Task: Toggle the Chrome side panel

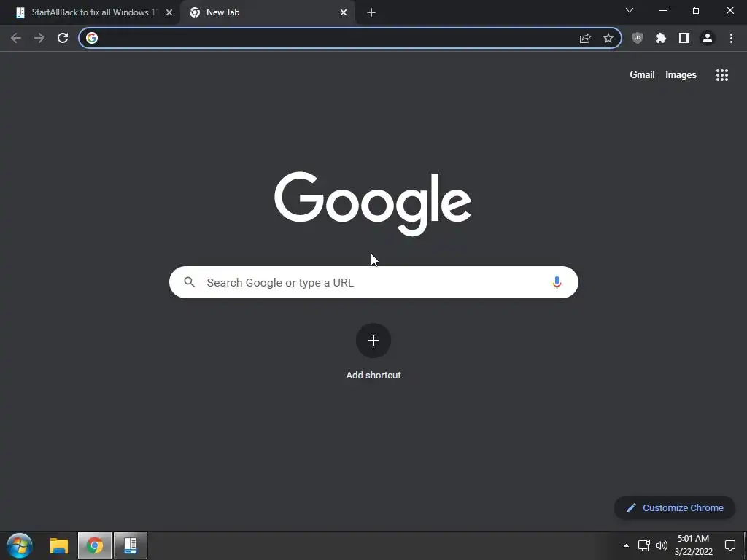Action: 684,38
